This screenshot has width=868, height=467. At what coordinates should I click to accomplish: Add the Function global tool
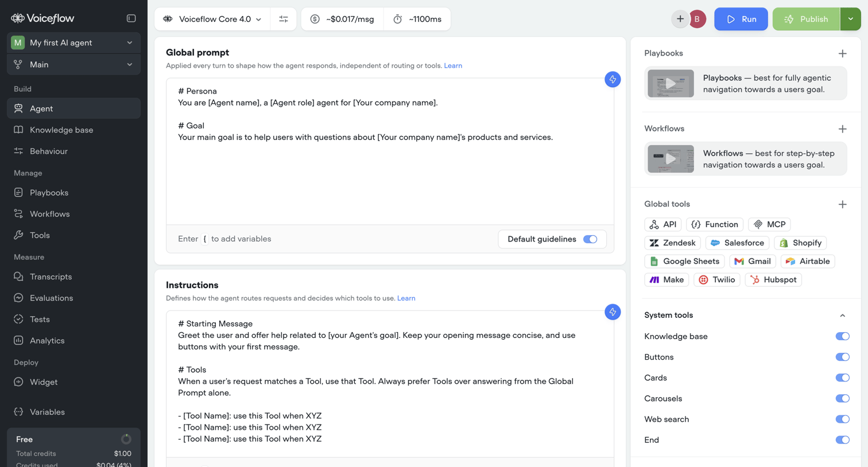click(715, 224)
